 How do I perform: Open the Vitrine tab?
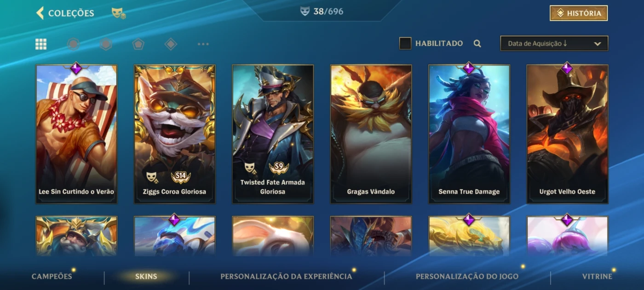pos(597,276)
